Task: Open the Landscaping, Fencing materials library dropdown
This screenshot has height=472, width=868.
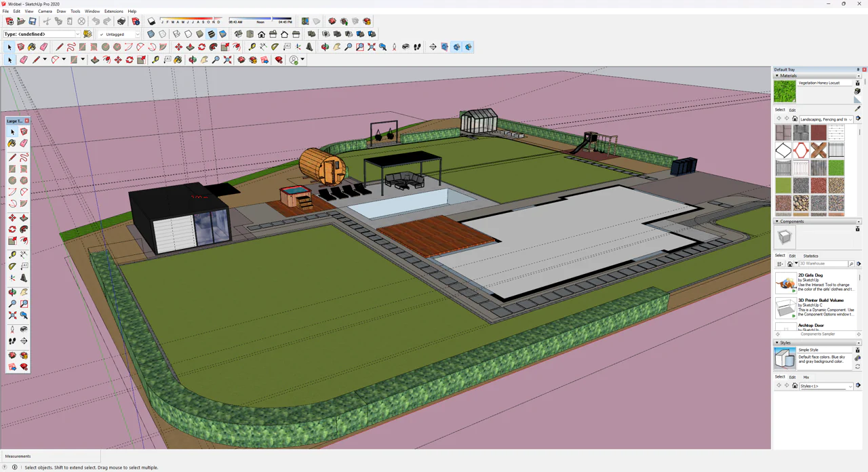Action: 850,119
